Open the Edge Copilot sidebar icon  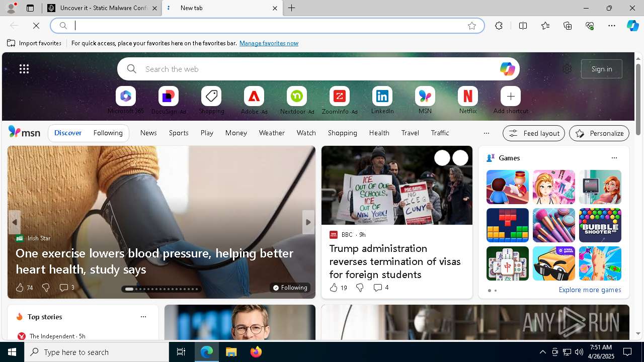coord(632,26)
